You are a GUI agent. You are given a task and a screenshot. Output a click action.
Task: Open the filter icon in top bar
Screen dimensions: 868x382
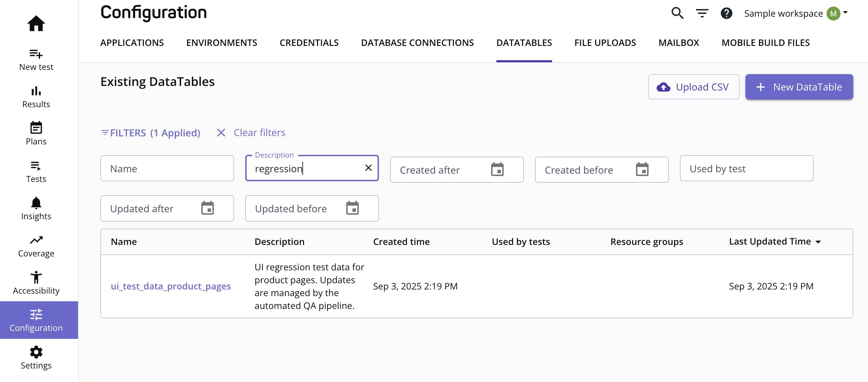[702, 13]
